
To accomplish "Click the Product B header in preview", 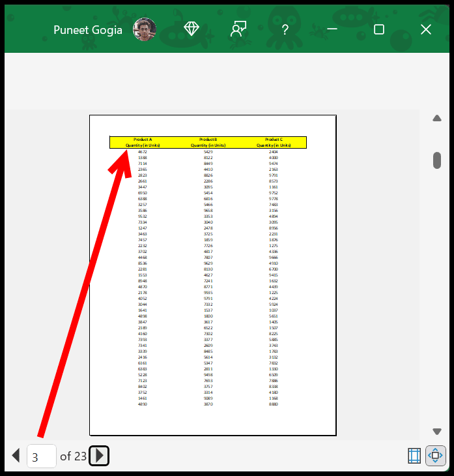I will [208, 140].
